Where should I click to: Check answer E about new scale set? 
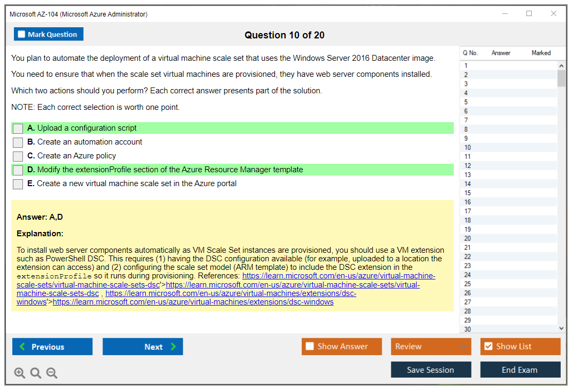point(18,183)
